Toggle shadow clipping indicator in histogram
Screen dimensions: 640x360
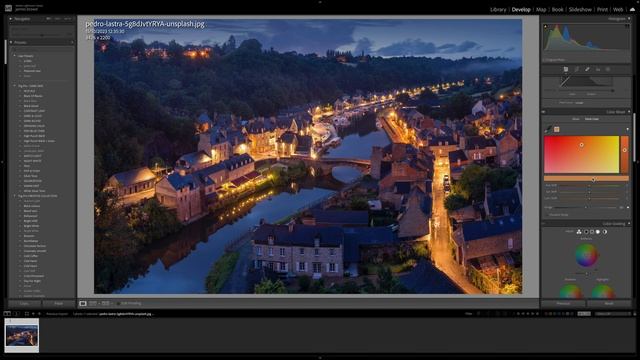(546, 26)
